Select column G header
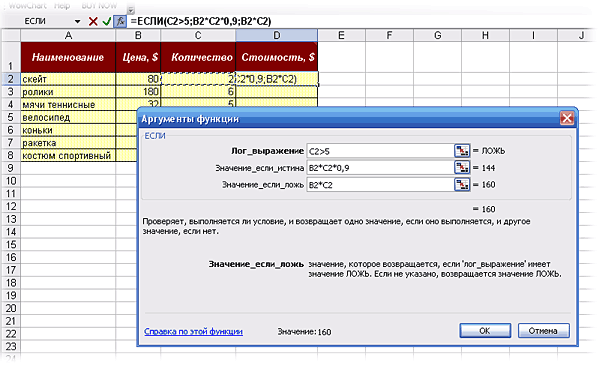Viewport: 598px width, 365px height. click(437, 35)
